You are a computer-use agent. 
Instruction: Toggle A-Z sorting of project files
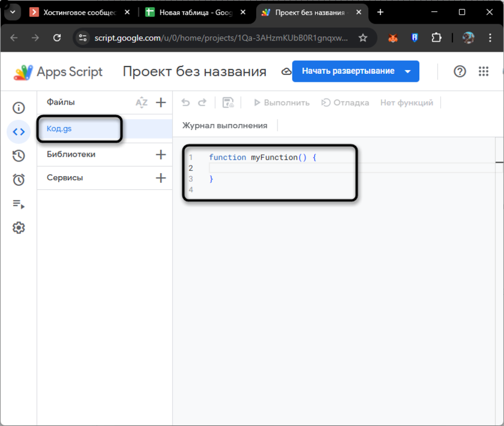(x=141, y=102)
